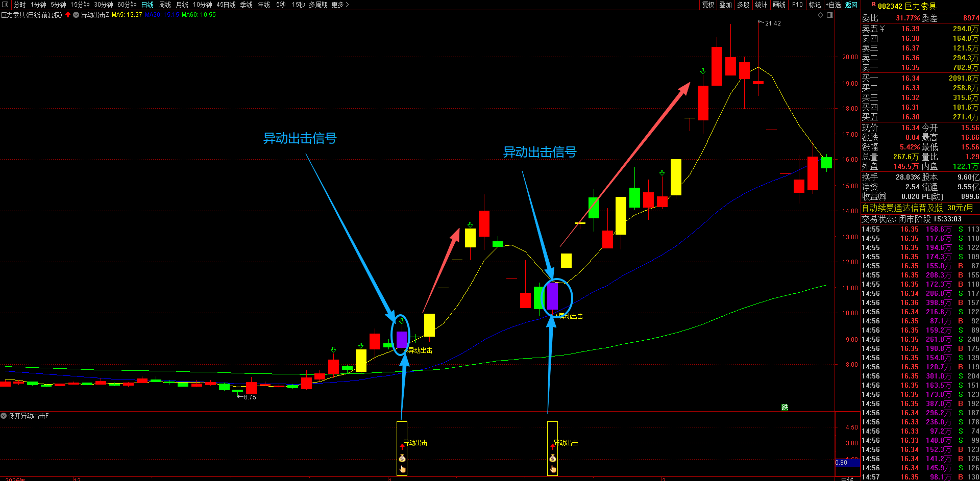Expand the 更多 periods menu

click(340, 5)
